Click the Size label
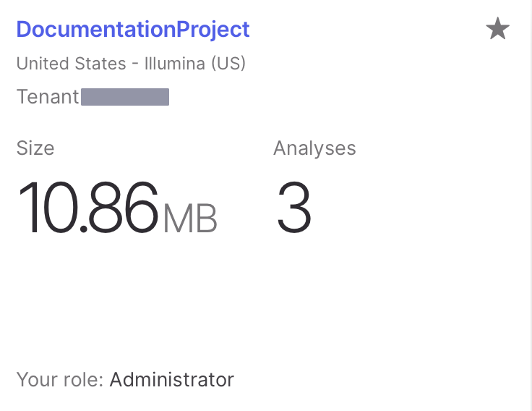The image size is (532, 411). pos(35,148)
